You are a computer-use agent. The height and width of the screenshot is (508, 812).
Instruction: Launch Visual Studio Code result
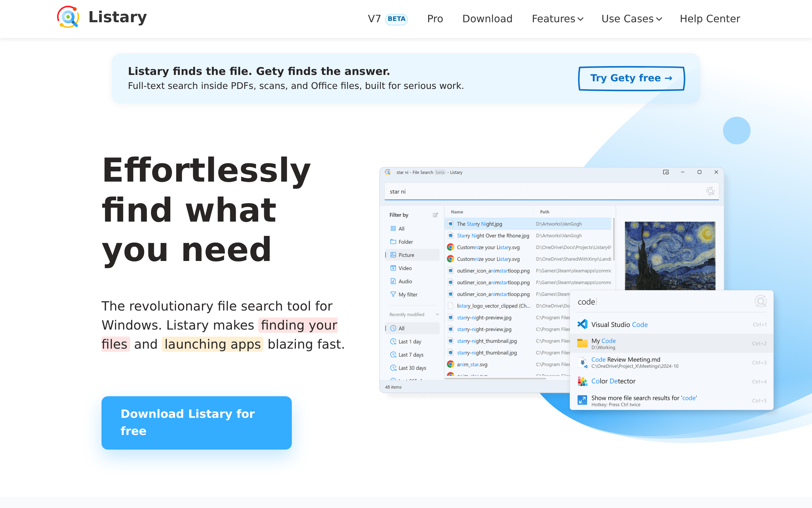[671, 324]
